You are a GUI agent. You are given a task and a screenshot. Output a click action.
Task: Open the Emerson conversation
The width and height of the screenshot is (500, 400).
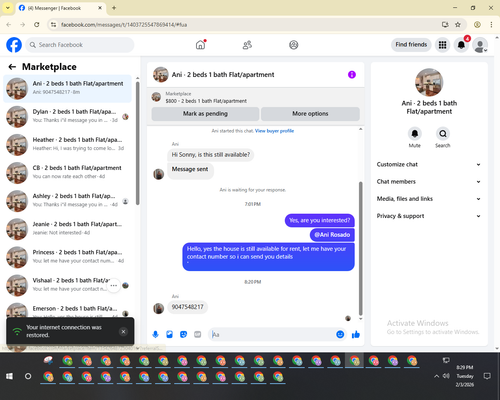(67, 311)
